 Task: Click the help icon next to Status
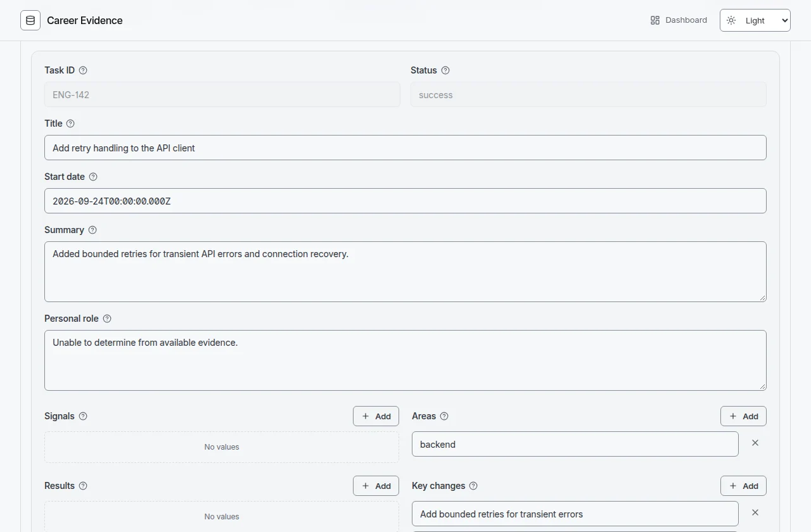coord(445,70)
